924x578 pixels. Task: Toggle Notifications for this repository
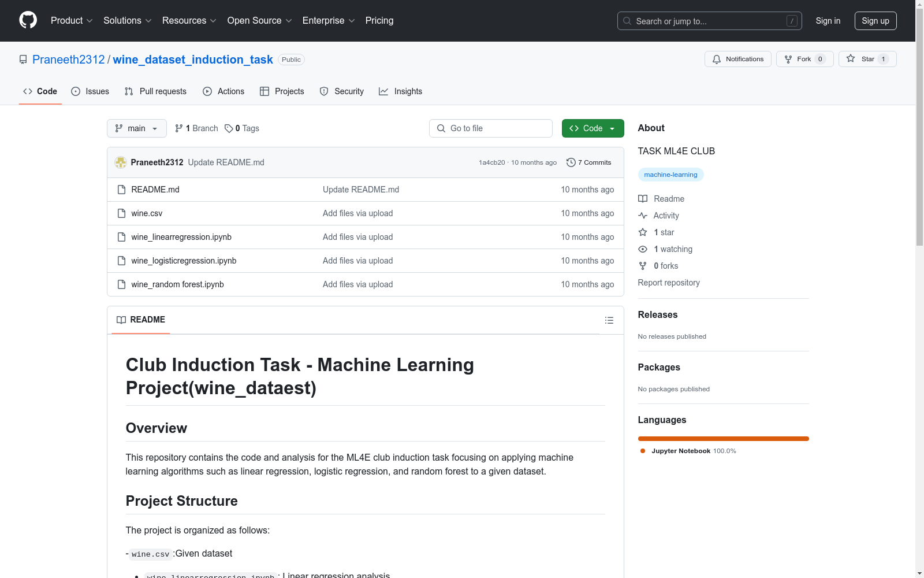tap(737, 59)
